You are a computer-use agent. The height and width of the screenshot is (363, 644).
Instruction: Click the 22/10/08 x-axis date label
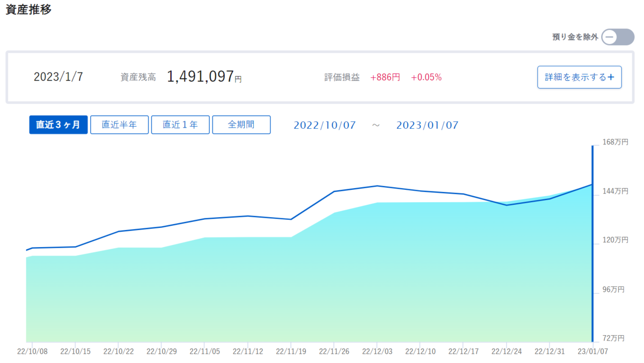(32, 351)
